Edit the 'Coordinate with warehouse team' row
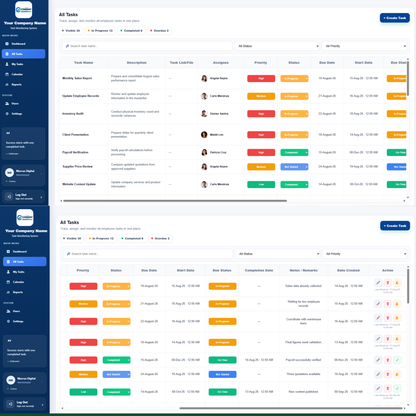 378,318
